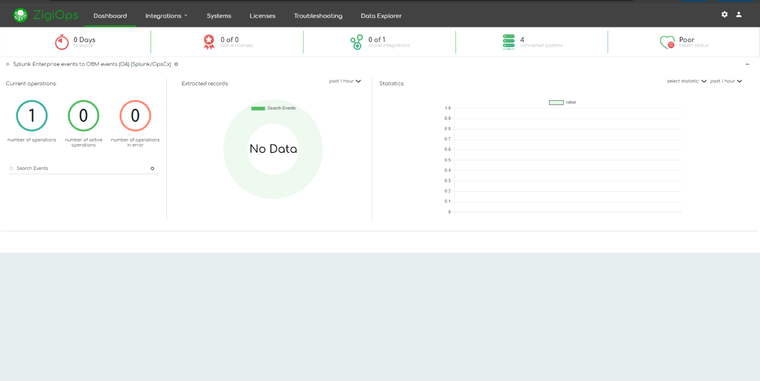Click the No Data donut chart
Viewport: 760px width, 381px height.
[273, 149]
